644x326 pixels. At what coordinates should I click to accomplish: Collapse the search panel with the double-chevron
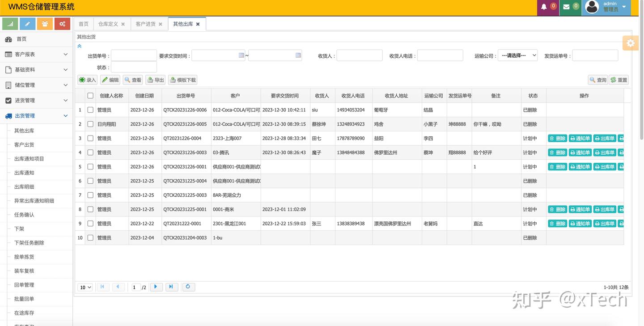coord(80,46)
